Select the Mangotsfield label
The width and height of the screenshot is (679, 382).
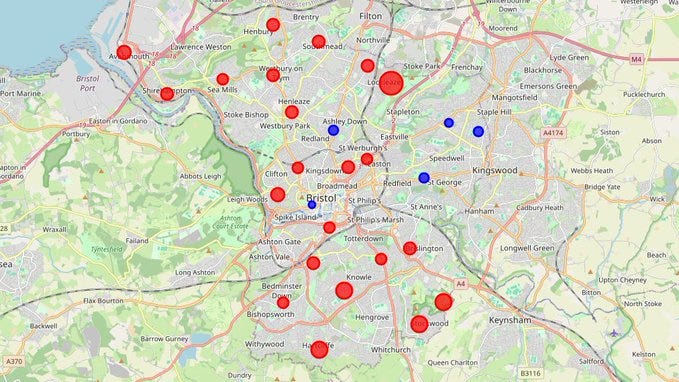(x=514, y=98)
